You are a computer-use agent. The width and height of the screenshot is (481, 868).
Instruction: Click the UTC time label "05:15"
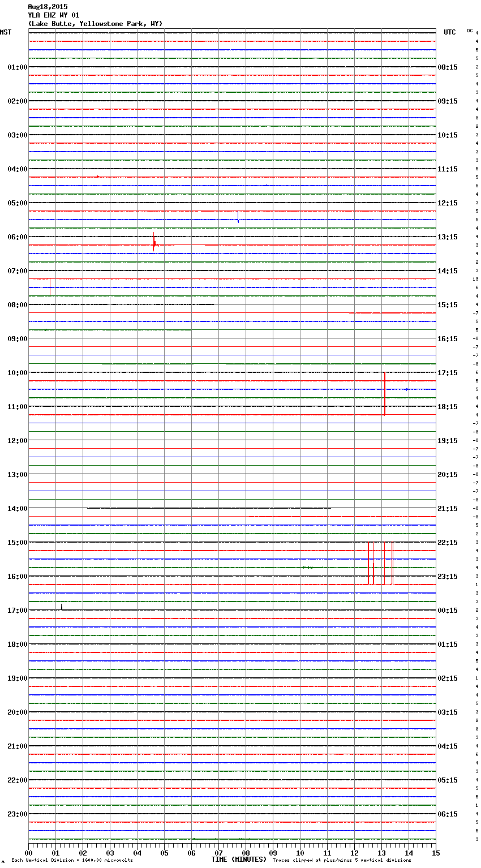pos(448,780)
